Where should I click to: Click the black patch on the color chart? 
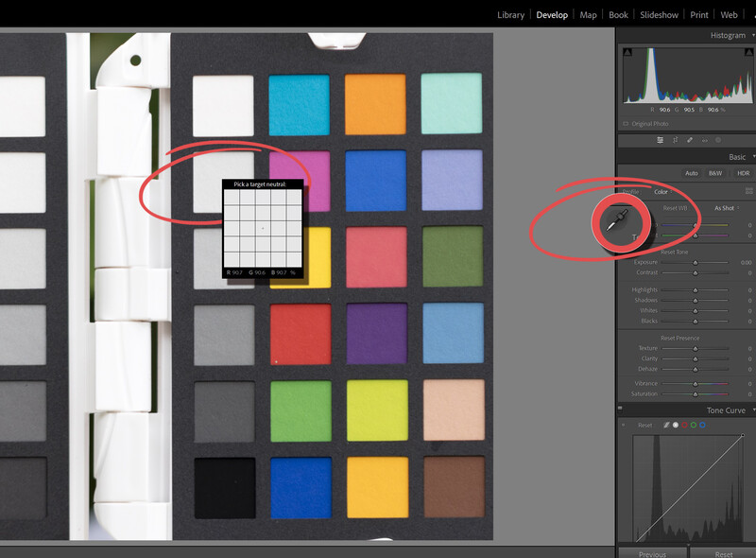coord(225,488)
